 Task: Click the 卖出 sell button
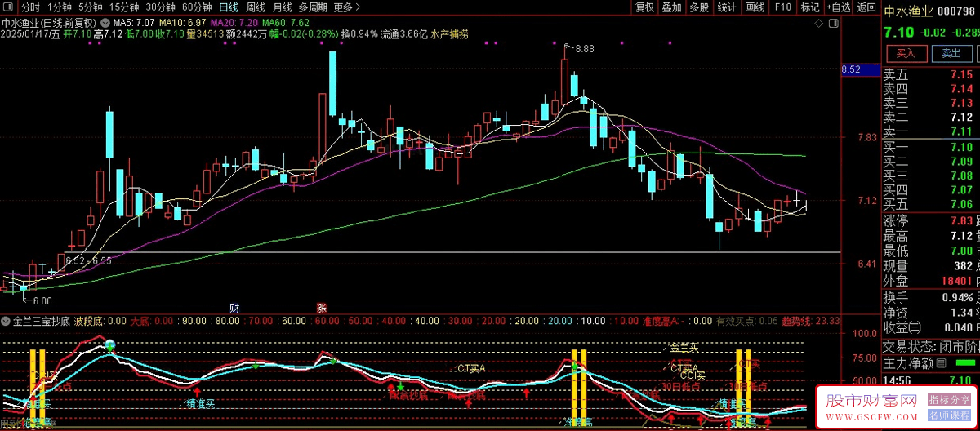(x=951, y=53)
